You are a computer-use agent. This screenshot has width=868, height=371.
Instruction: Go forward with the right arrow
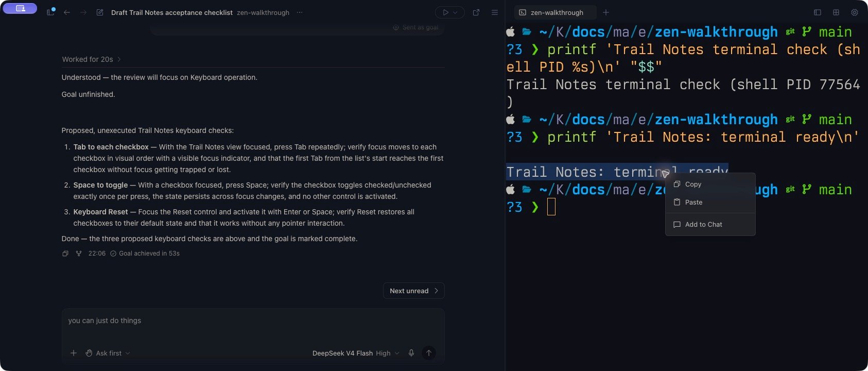coord(83,12)
